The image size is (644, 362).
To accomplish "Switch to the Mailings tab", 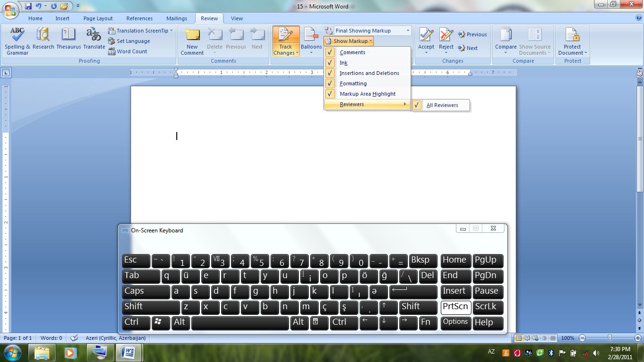I will pyautogui.click(x=177, y=18).
